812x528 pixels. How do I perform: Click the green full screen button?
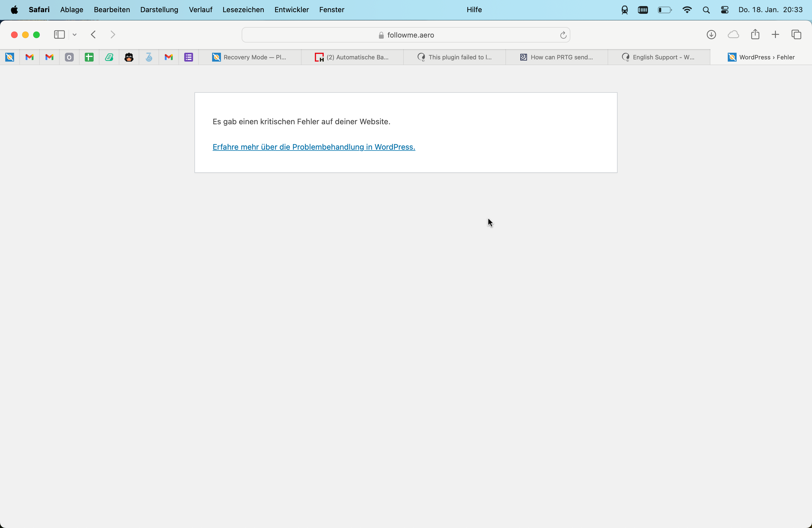click(37, 35)
